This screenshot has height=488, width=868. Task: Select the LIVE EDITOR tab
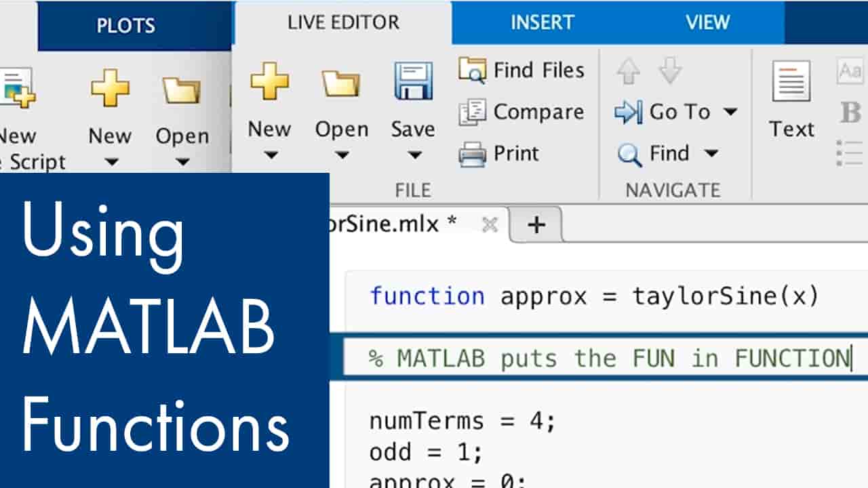click(x=342, y=22)
